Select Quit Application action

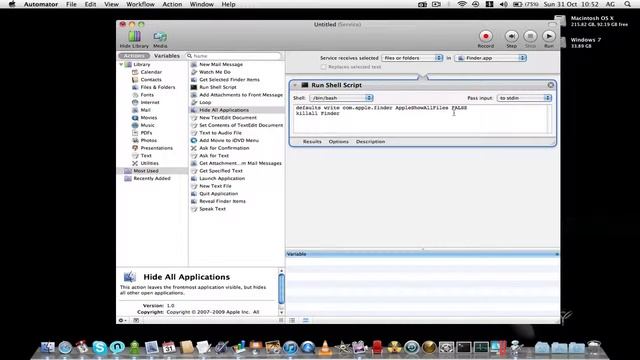tap(218, 194)
